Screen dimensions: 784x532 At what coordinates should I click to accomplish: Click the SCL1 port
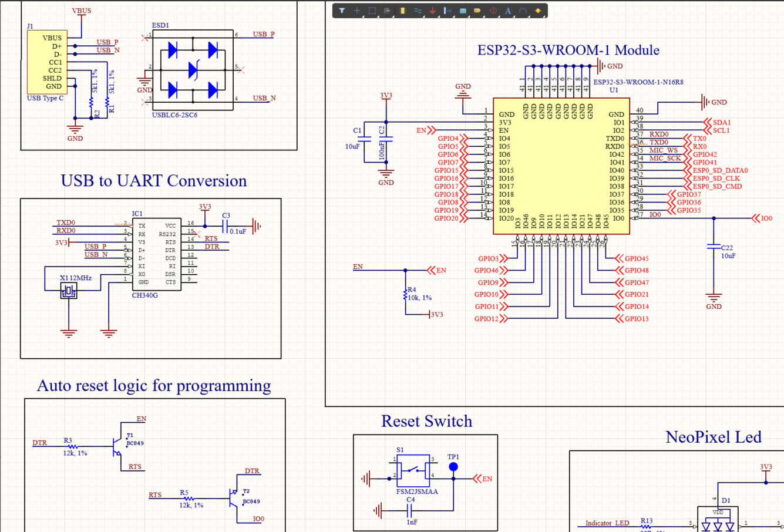(x=716, y=130)
